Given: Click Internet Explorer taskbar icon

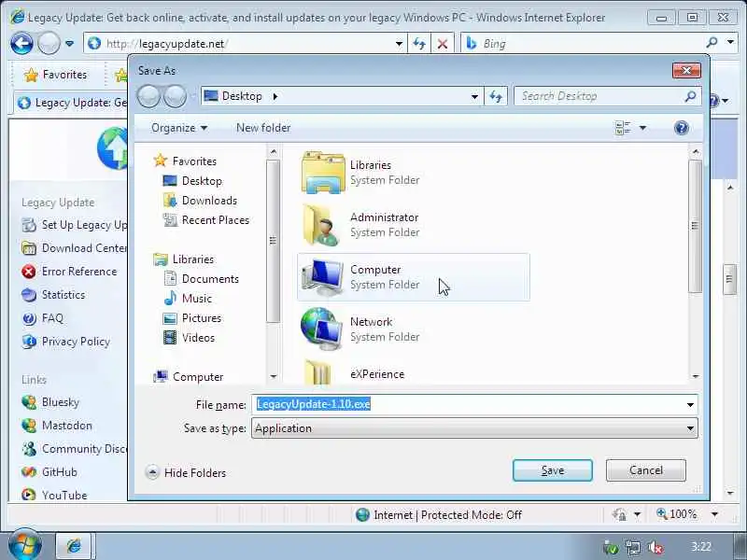Looking at the screenshot, I should (75, 546).
